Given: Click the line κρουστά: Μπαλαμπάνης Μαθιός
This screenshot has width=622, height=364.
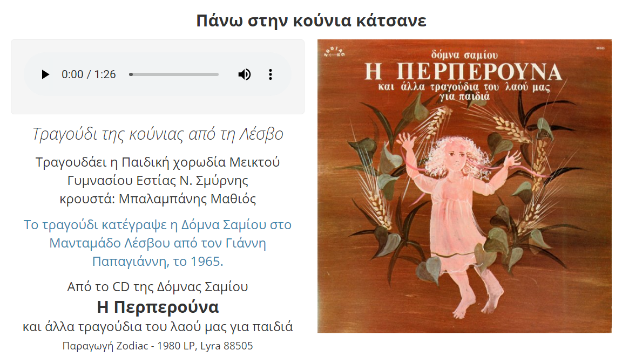Looking at the screenshot, I should [158, 198].
